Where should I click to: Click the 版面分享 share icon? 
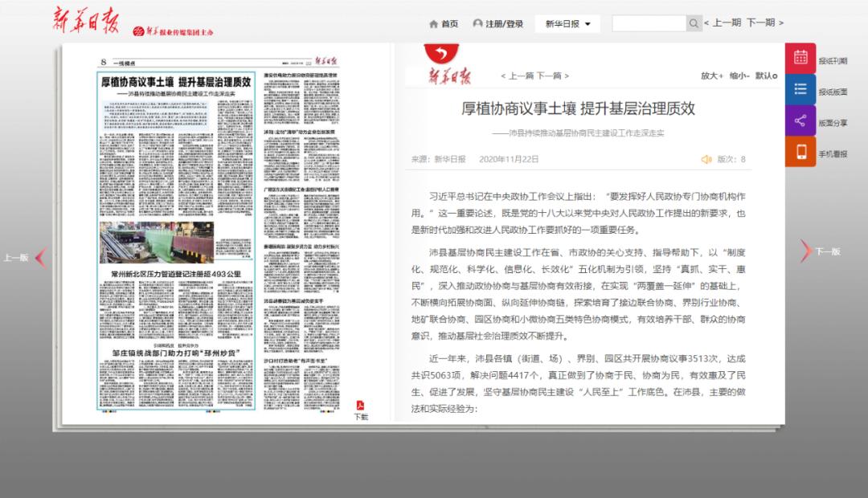[800, 120]
